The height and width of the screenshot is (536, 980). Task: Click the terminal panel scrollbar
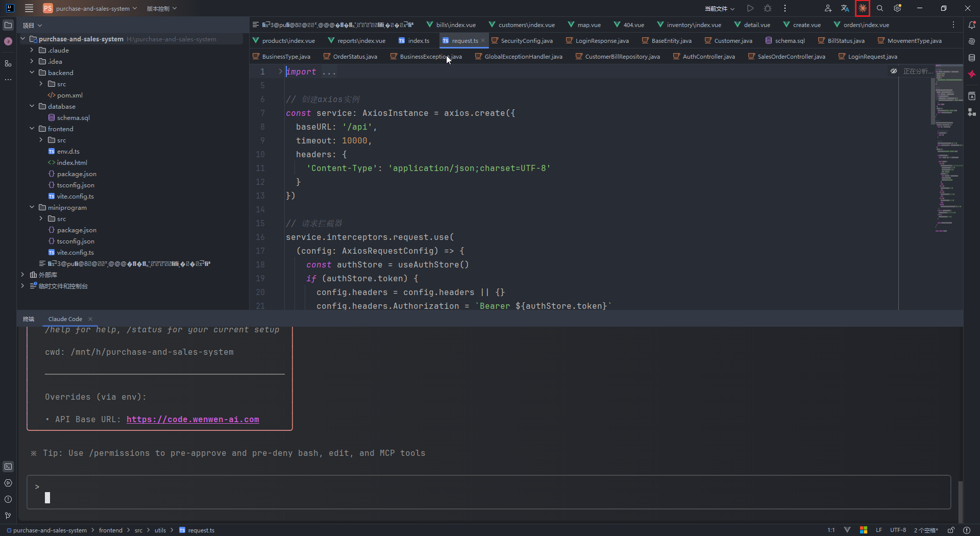(x=960, y=501)
